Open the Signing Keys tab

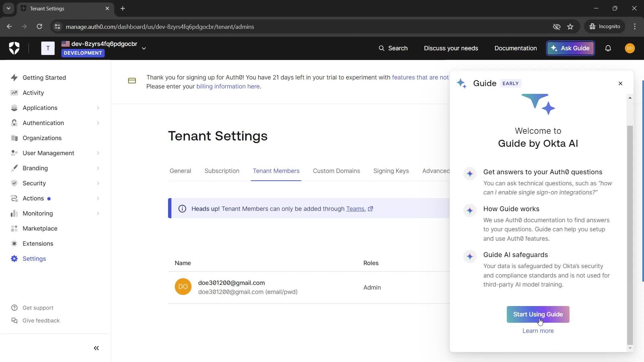(391, 171)
